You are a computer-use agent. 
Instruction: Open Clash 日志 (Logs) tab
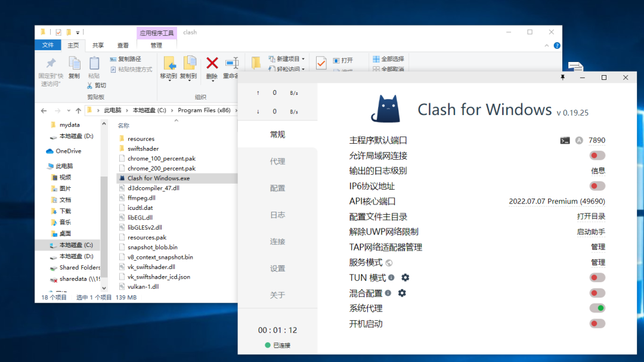click(x=278, y=215)
